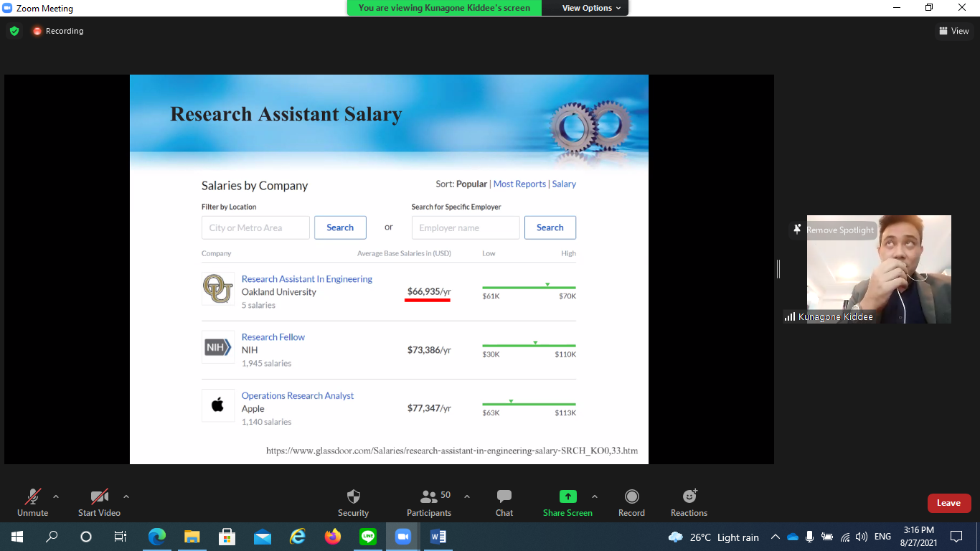
Task: Click the volume icon in system tray
Action: pyautogui.click(x=862, y=537)
